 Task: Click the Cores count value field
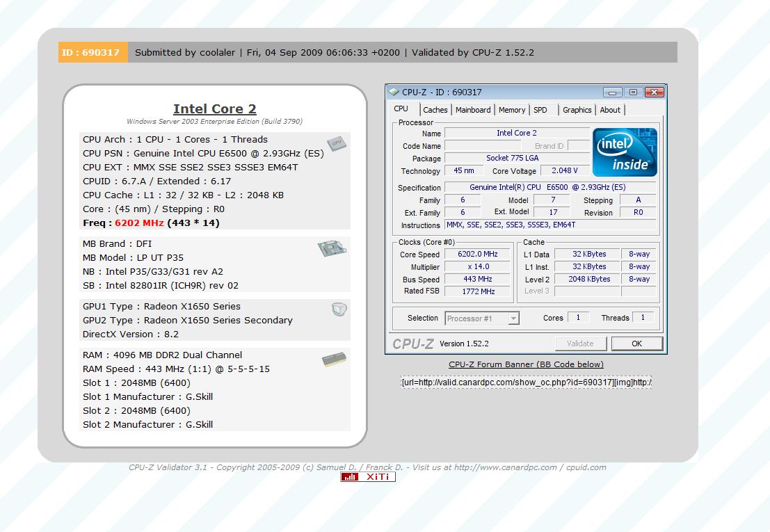578,318
